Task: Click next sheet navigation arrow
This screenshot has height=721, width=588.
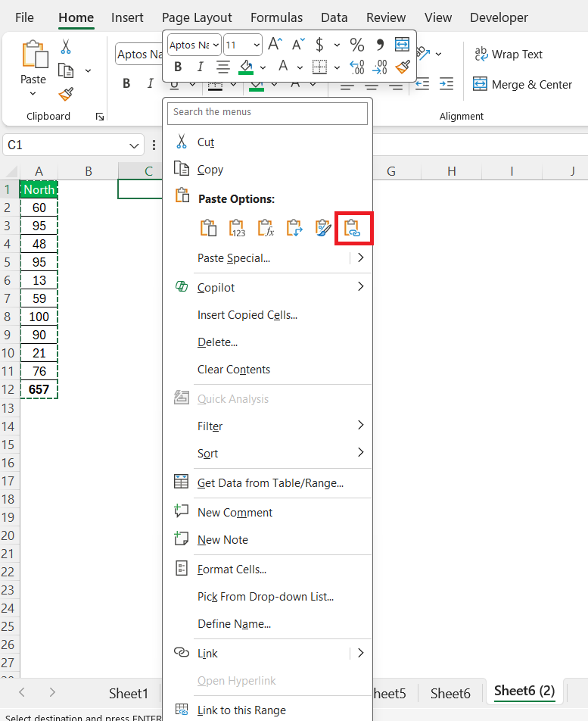Action: pyautogui.click(x=52, y=692)
